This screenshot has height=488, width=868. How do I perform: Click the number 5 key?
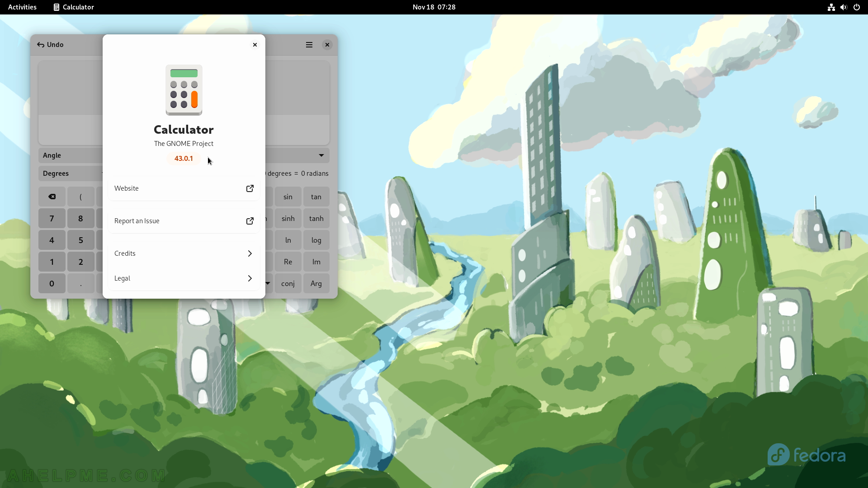point(81,240)
